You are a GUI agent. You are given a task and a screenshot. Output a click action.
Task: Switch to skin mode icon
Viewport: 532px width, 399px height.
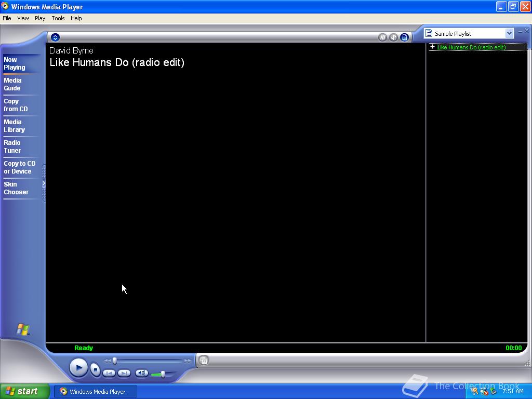point(204,361)
